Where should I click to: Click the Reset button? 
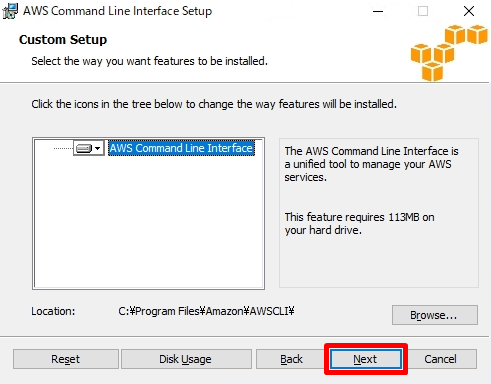click(66, 359)
